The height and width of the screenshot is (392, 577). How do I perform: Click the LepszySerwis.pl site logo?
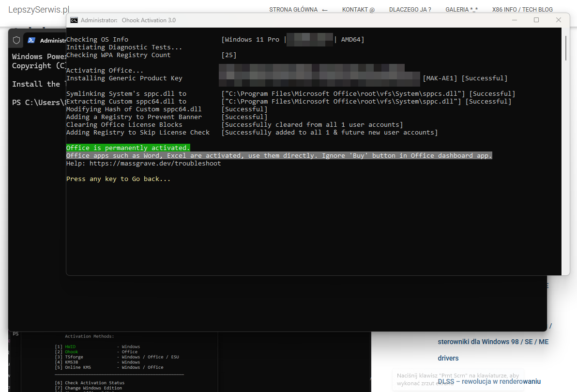(x=39, y=10)
